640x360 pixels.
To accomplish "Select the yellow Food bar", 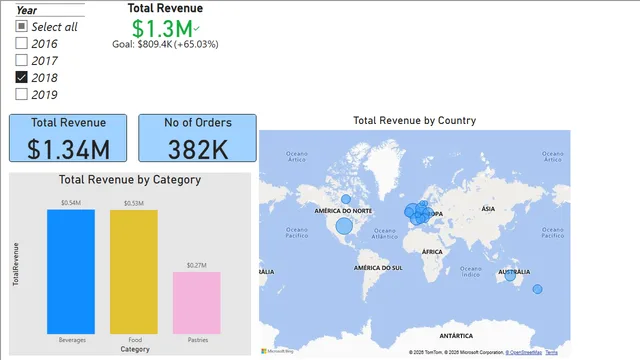I will [134, 272].
